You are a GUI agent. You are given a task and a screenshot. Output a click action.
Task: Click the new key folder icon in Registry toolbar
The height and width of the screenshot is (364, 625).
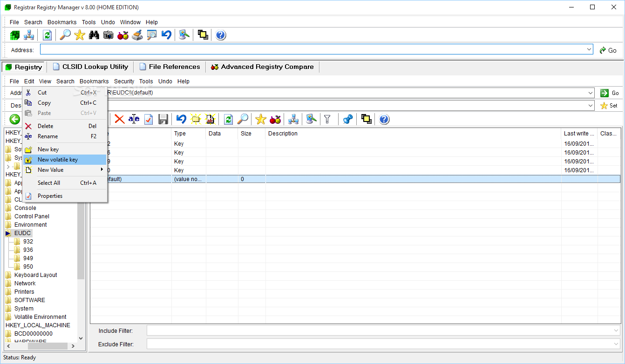(196, 119)
